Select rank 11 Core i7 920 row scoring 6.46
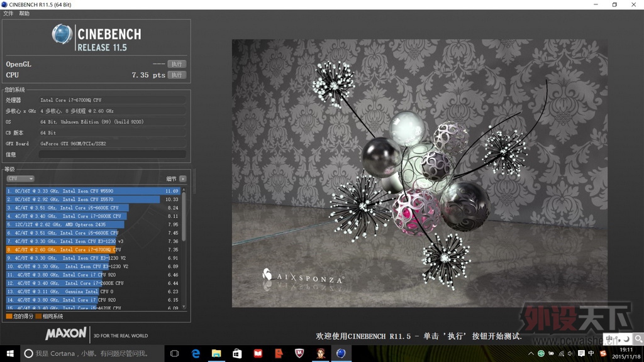The height and width of the screenshot is (362, 644). pyautogui.click(x=93, y=275)
